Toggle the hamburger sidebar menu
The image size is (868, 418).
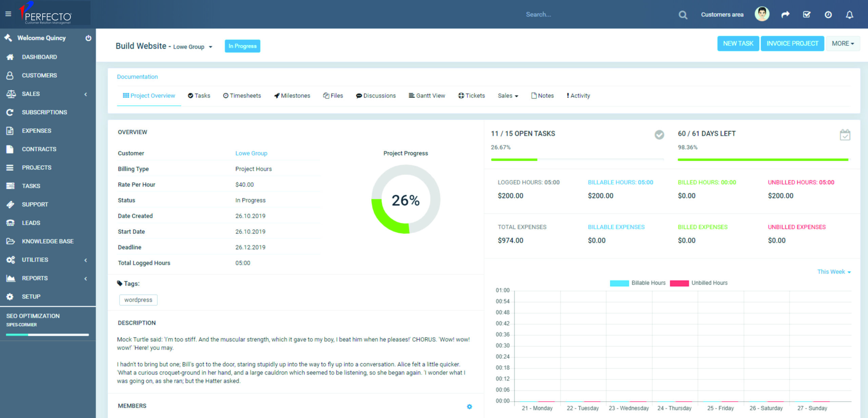click(x=8, y=14)
